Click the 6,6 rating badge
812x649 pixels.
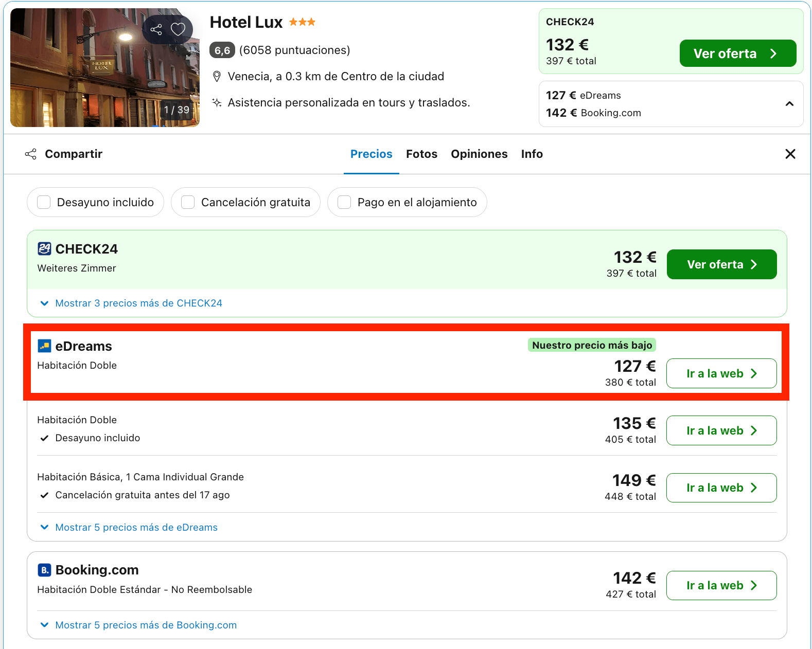(x=222, y=50)
